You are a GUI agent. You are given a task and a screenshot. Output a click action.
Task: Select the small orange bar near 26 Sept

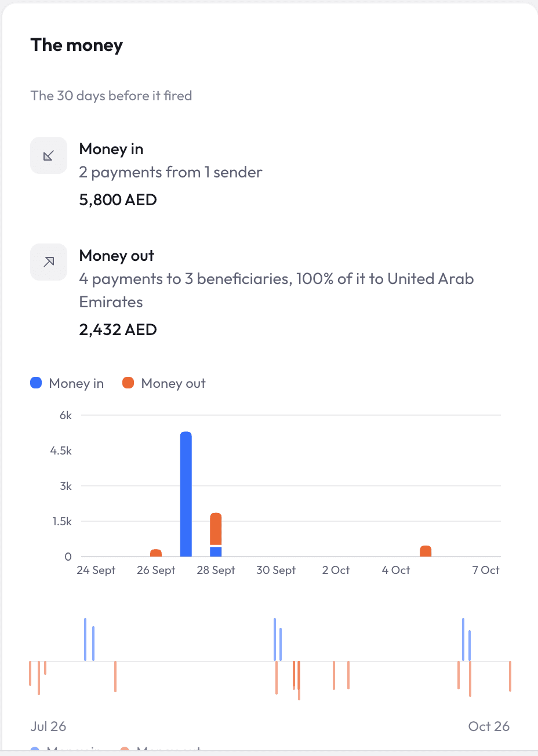point(156,553)
